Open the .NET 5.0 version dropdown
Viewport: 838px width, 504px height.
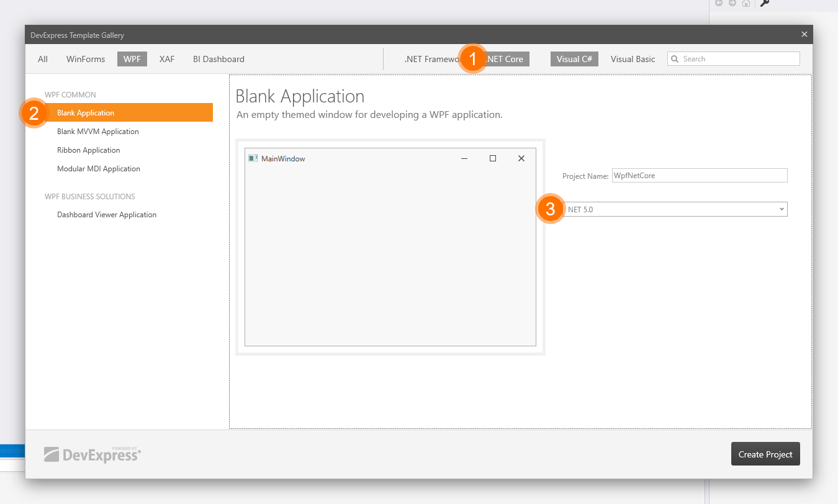click(x=675, y=209)
